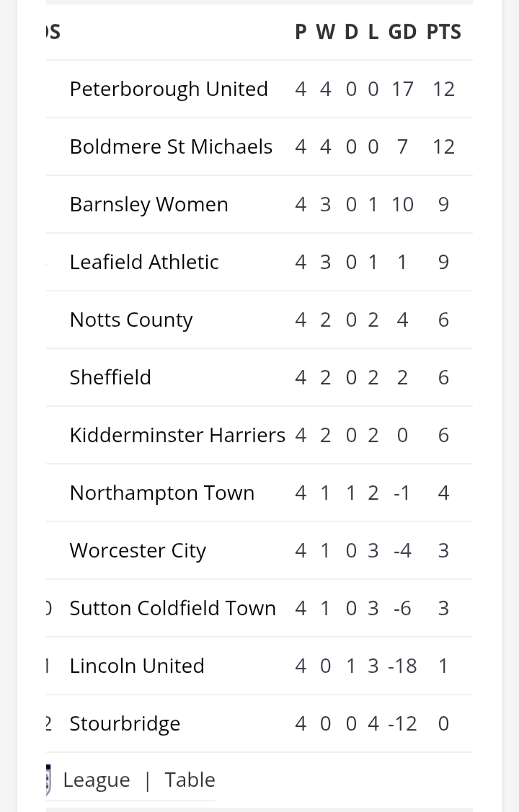Open the League link
The image size is (519, 812).
97,780
